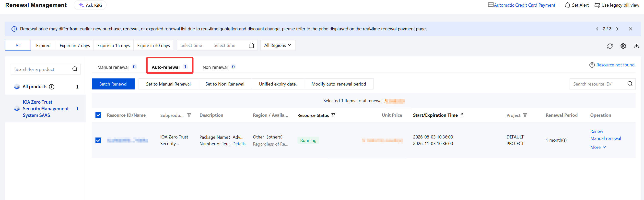644x200 pixels.
Task: Click the download export icon
Action: 636,46
